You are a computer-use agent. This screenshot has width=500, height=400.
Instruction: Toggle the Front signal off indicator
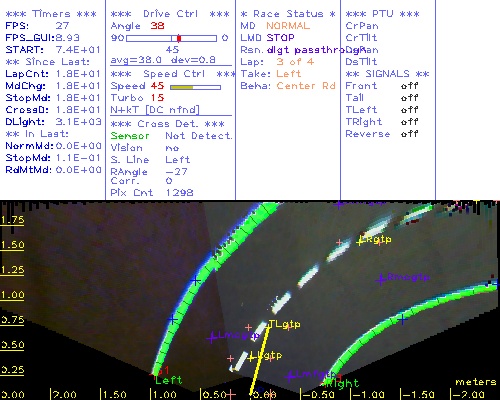coord(410,86)
